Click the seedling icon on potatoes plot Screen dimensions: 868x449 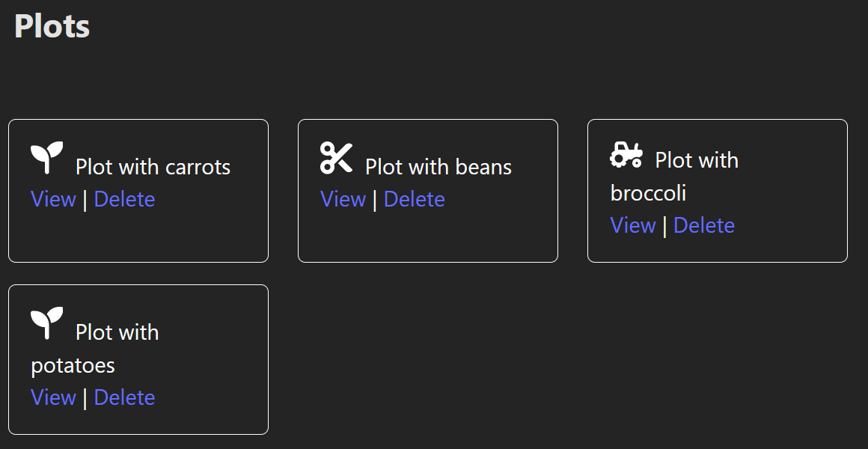pyautogui.click(x=47, y=320)
